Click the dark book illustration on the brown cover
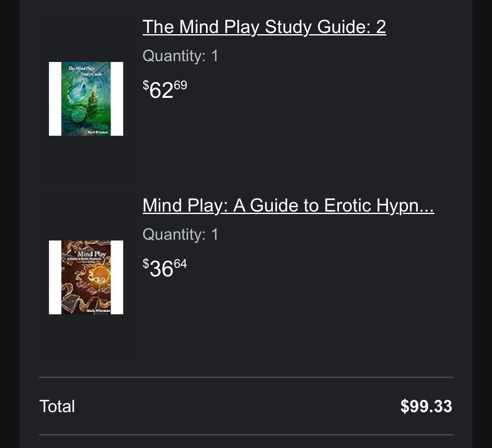Screen dimensions: 492x448 (x=70, y=302)
